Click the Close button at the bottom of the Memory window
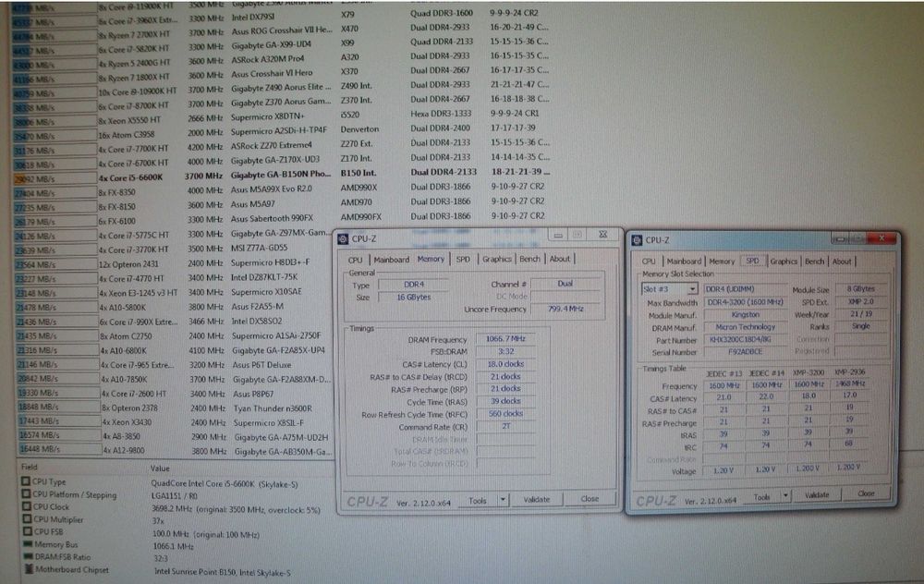The width and height of the screenshot is (924, 584). pyautogui.click(x=590, y=499)
